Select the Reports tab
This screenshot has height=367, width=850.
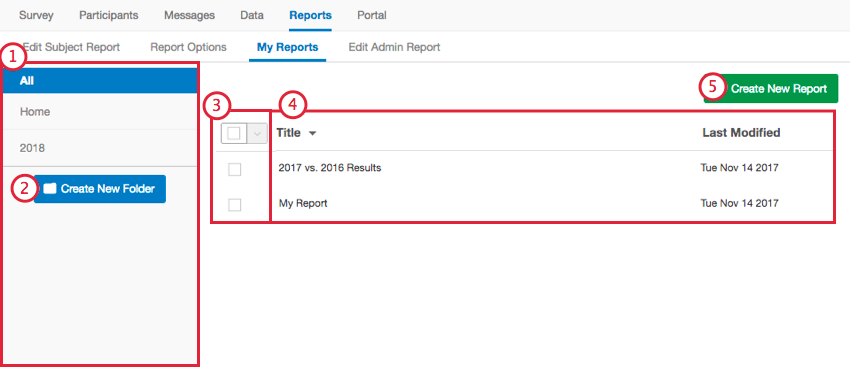tap(310, 15)
